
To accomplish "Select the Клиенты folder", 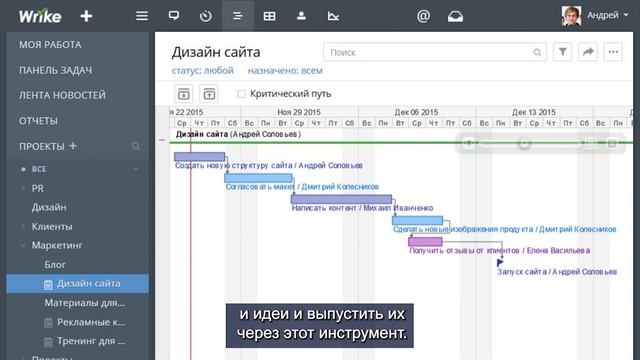I will 52,227.
